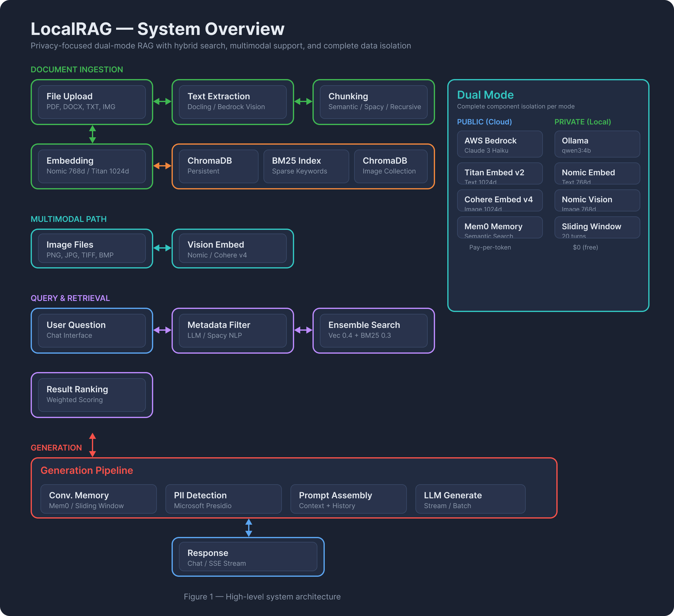Click the MULTIMODAL PATH section label
The width and height of the screenshot is (674, 616).
[x=69, y=219]
